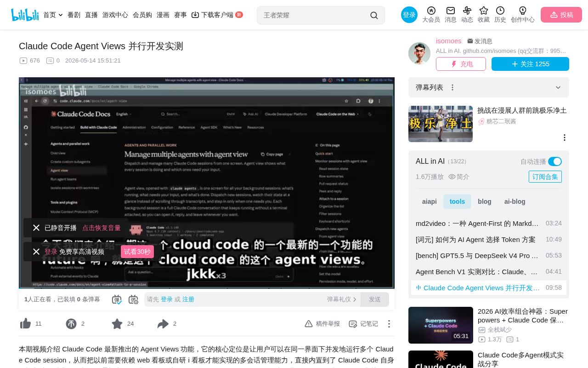The height and width of the screenshot is (368, 588).
Task: Favorite the video with star icon
Action: (x=117, y=324)
